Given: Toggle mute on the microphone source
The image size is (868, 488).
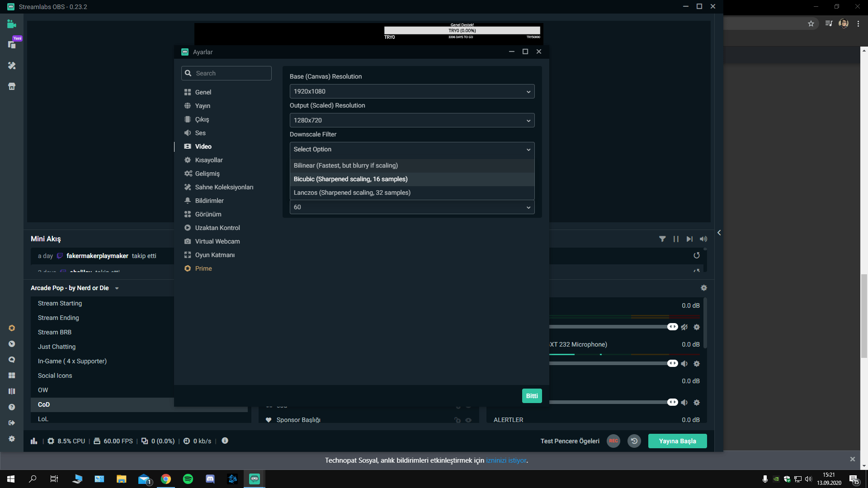Looking at the screenshot, I should click(684, 364).
